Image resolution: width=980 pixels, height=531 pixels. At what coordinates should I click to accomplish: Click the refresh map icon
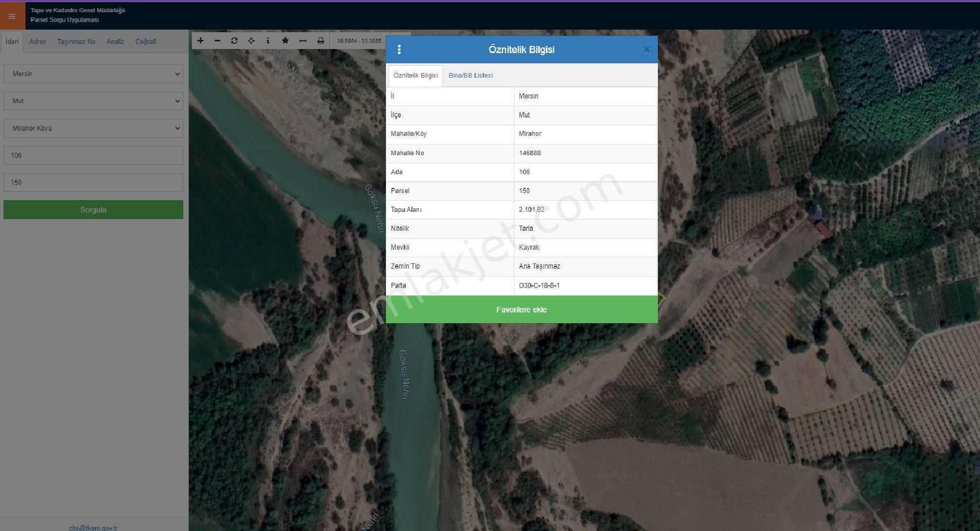234,41
